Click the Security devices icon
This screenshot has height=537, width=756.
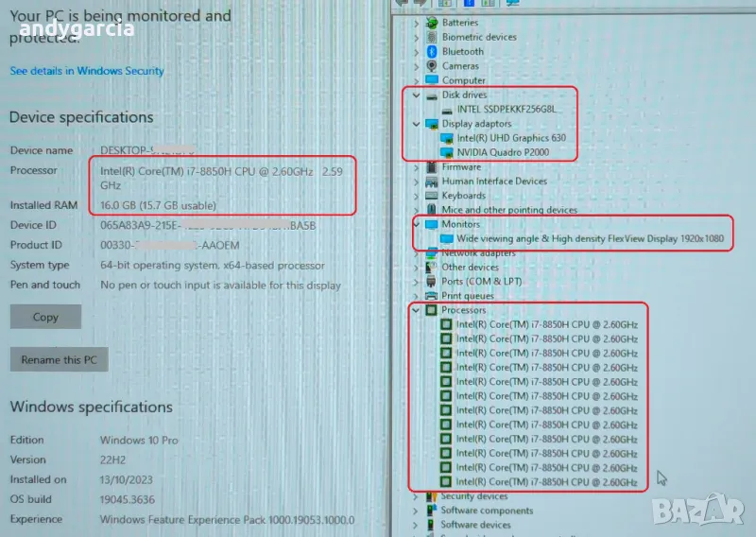pyautogui.click(x=431, y=496)
